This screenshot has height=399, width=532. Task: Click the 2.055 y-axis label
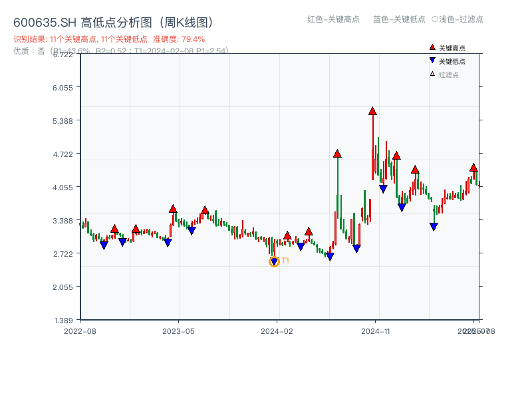pos(63,287)
